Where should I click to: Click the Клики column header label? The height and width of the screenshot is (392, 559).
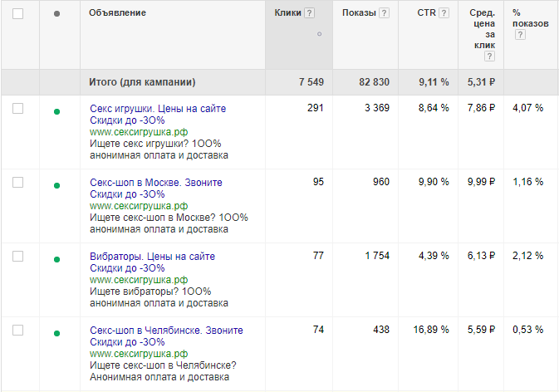pyautogui.click(x=287, y=12)
